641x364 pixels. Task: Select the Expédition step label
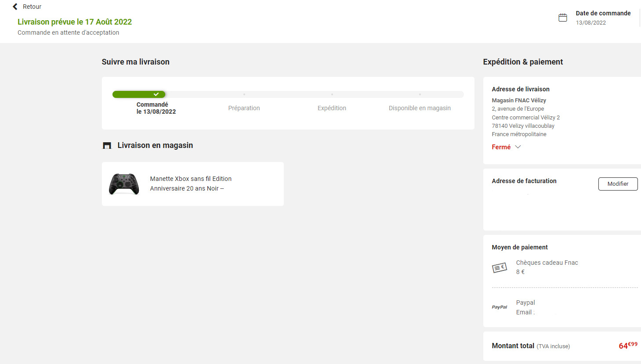tap(332, 108)
